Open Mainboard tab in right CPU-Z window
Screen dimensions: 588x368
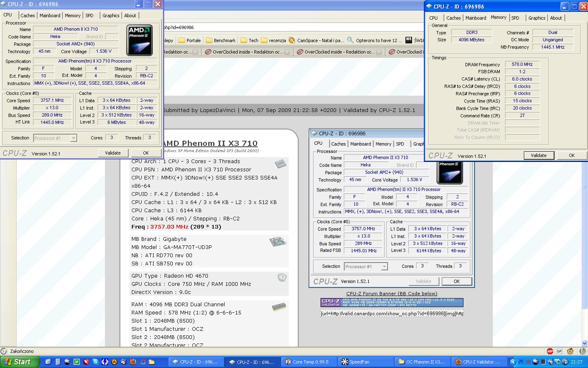coord(476,18)
